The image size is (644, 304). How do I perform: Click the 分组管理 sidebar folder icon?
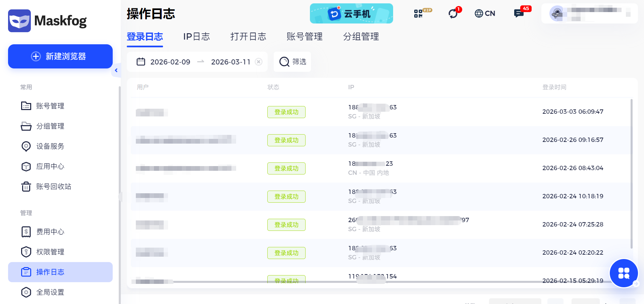click(x=26, y=126)
